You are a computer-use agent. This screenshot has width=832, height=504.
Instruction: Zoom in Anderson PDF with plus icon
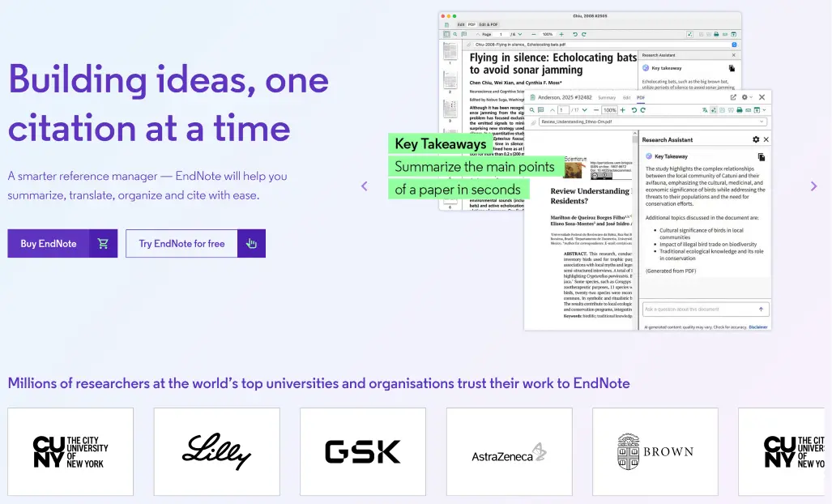[x=622, y=110]
